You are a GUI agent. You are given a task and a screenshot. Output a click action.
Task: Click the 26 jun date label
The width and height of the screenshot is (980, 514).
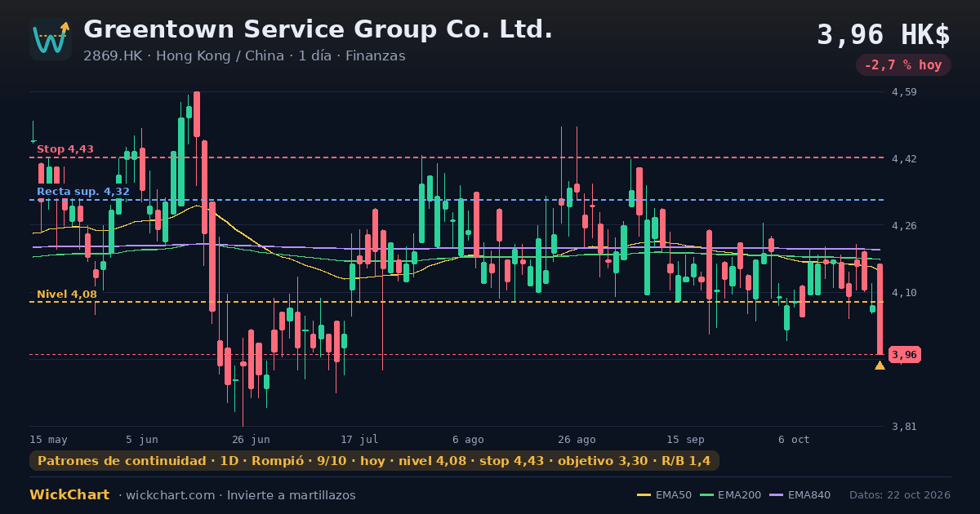(250, 440)
